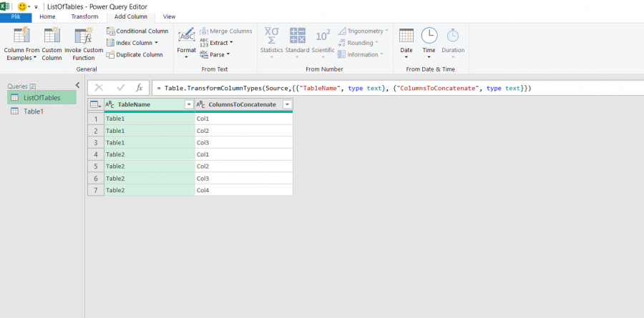Image resolution: width=644 pixels, height=318 pixels.
Task: Select row number 4
Action: pyautogui.click(x=96, y=154)
